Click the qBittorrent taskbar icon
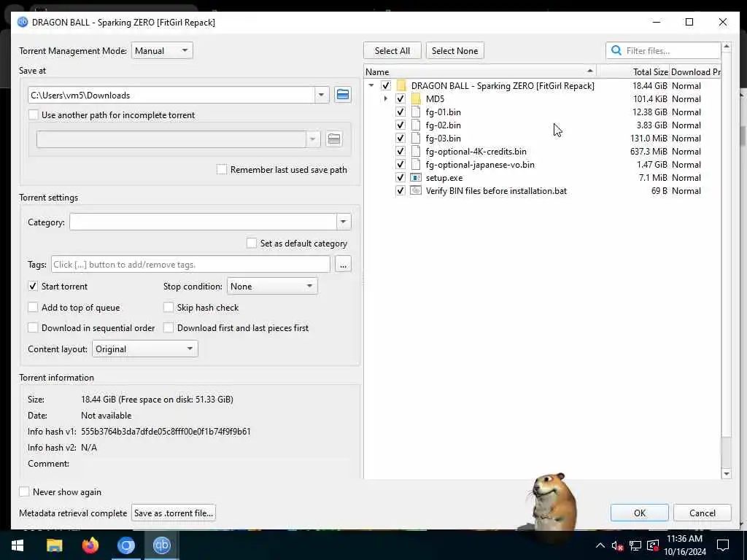747x560 pixels. [x=161, y=545]
